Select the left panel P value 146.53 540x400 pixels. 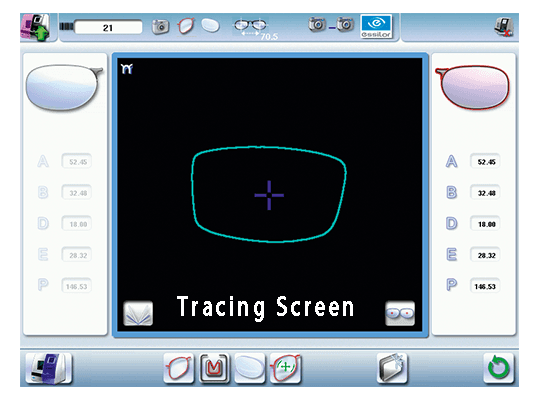click(x=77, y=286)
